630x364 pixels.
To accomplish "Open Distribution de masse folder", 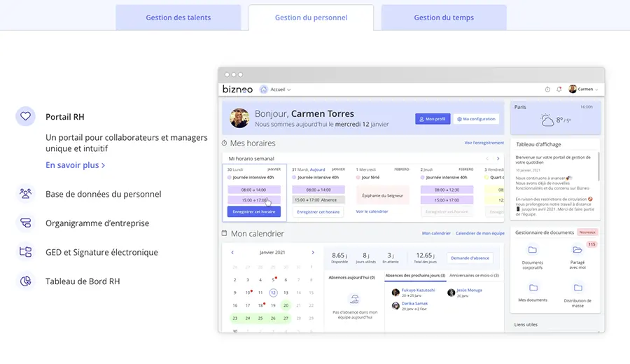I will (577, 295).
